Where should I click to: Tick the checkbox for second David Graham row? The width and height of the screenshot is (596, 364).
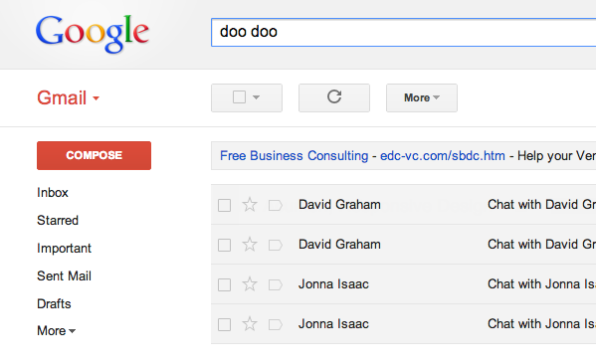(224, 245)
